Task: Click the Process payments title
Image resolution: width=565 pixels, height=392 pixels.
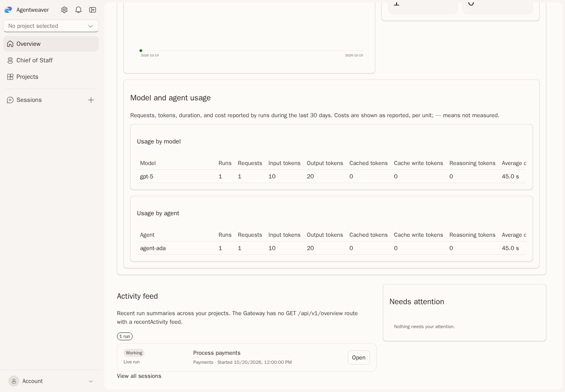Action: tap(217, 353)
